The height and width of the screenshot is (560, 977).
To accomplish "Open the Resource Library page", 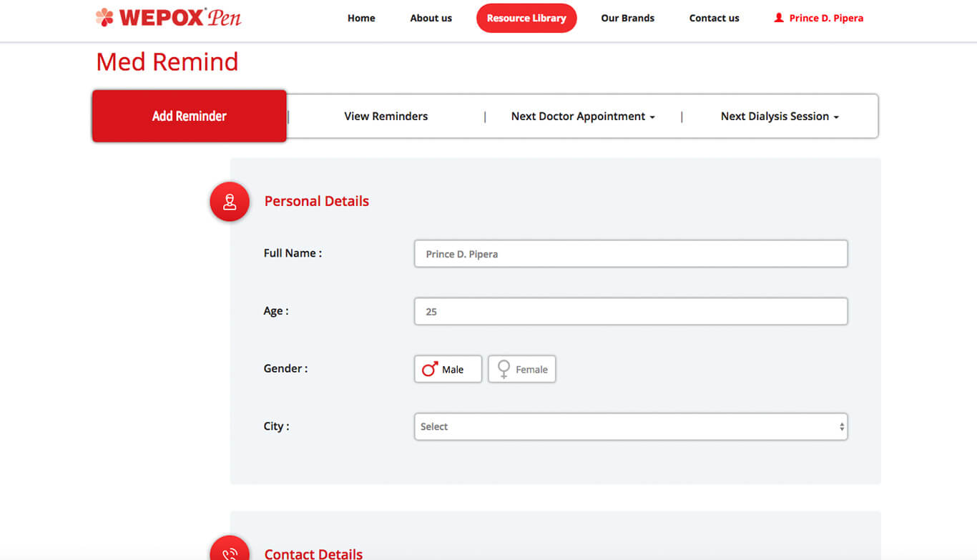I will click(526, 19).
